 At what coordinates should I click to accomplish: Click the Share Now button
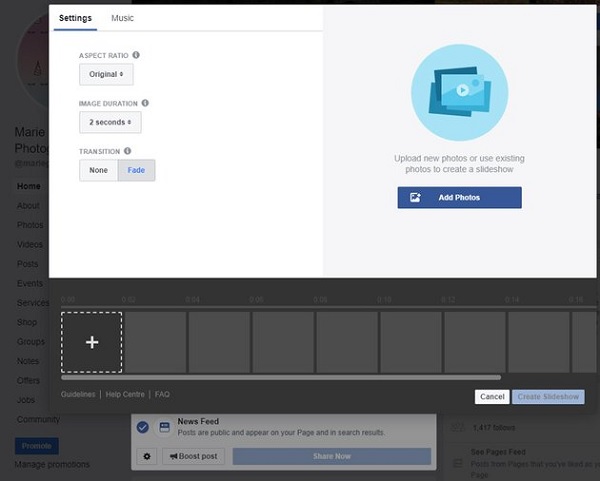[x=332, y=456]
